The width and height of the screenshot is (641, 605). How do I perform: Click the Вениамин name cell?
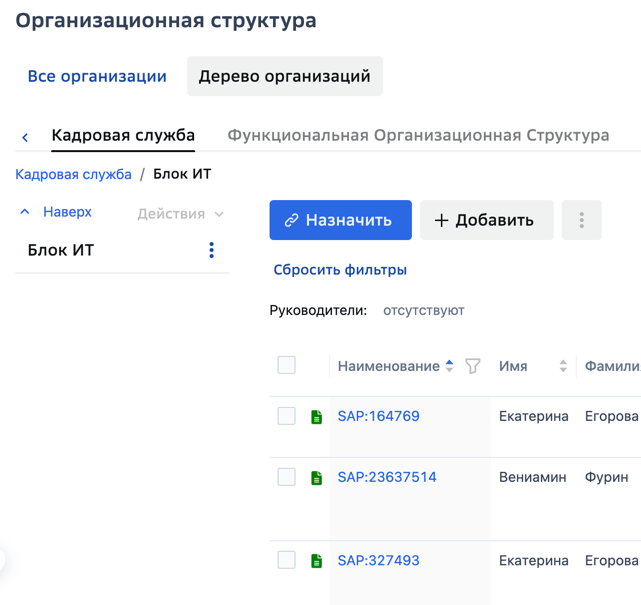[533, 477]
